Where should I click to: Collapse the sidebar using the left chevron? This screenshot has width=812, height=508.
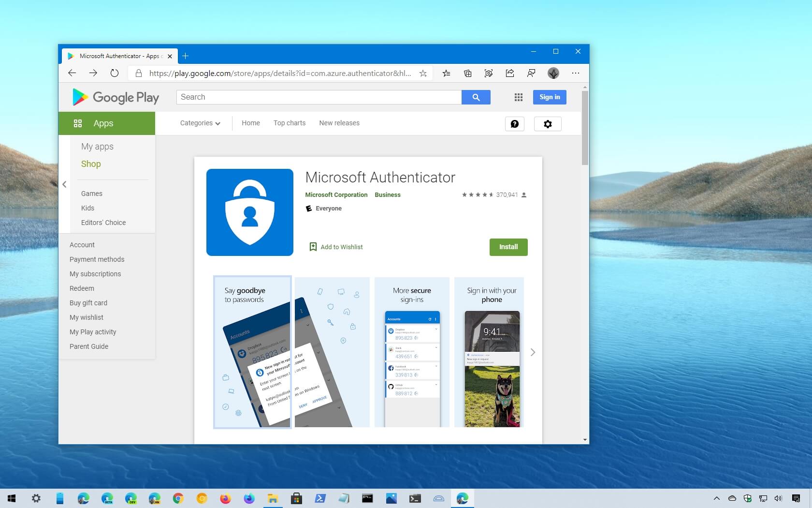[64, 184]
